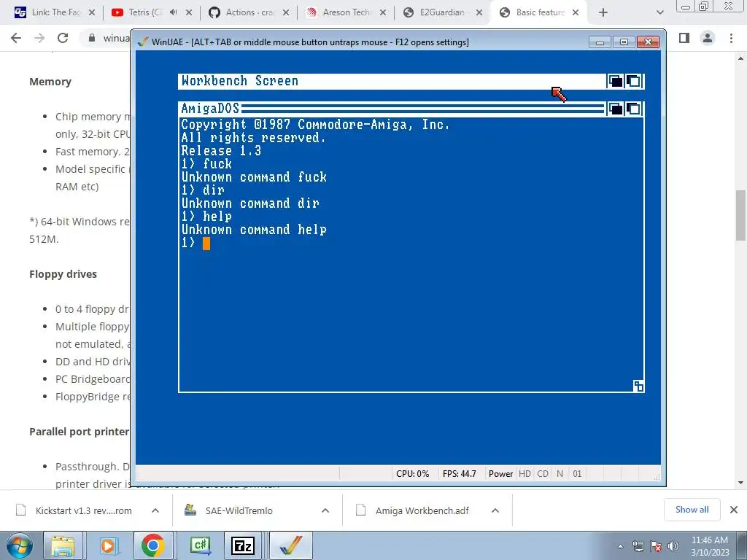The width and height of the screenshot is (747, 560).
Task: Click the Workbench Screen front-depth gadget
Action: click(634, 81)
